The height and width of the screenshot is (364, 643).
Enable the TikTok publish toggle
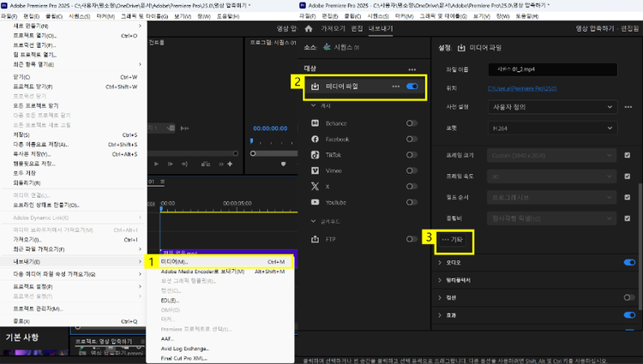click(x=412, y=155)
